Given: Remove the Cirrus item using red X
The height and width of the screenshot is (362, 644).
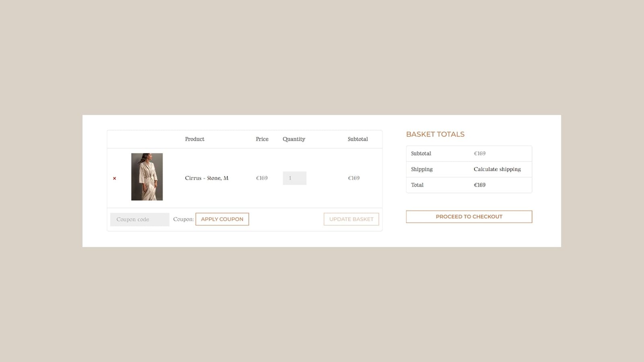Looking at the screenshot, I should 114,178.
